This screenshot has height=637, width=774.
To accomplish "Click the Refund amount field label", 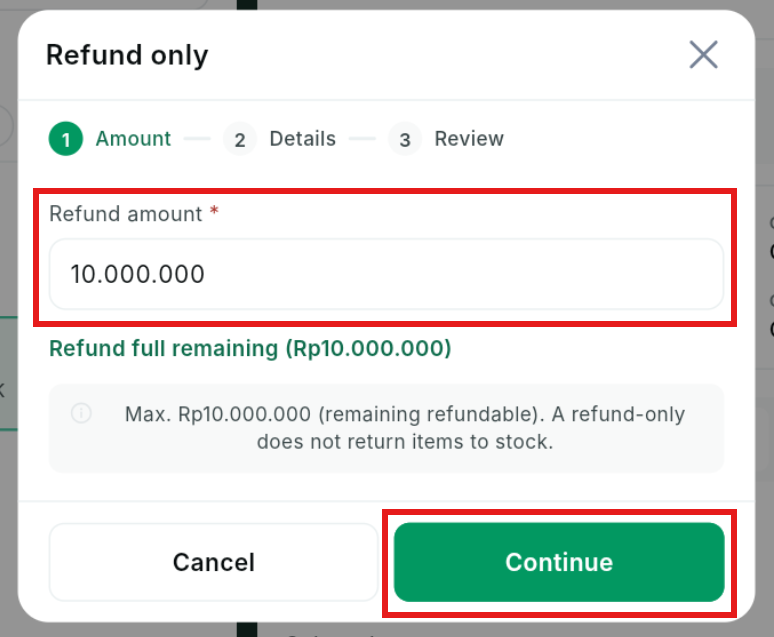I will point(126,214).
